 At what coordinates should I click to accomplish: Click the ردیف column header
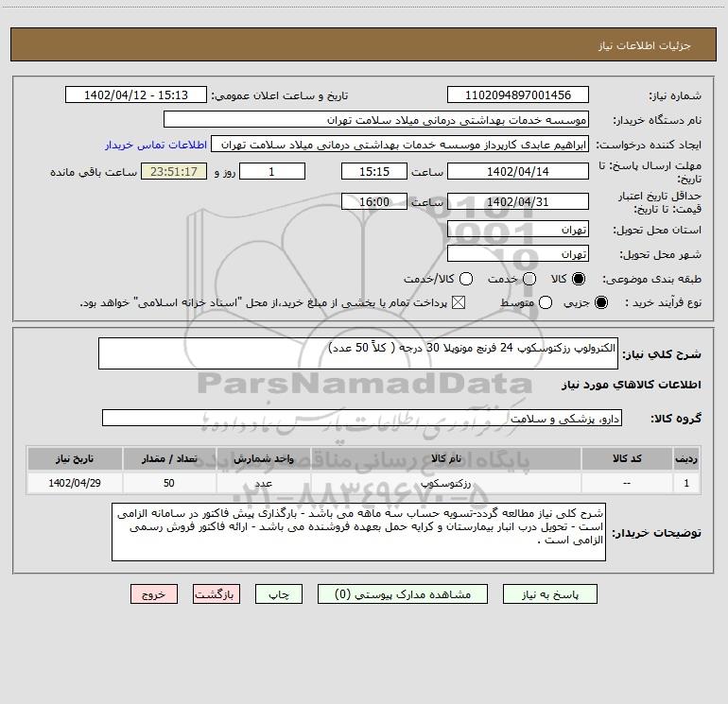click(686, 458)
